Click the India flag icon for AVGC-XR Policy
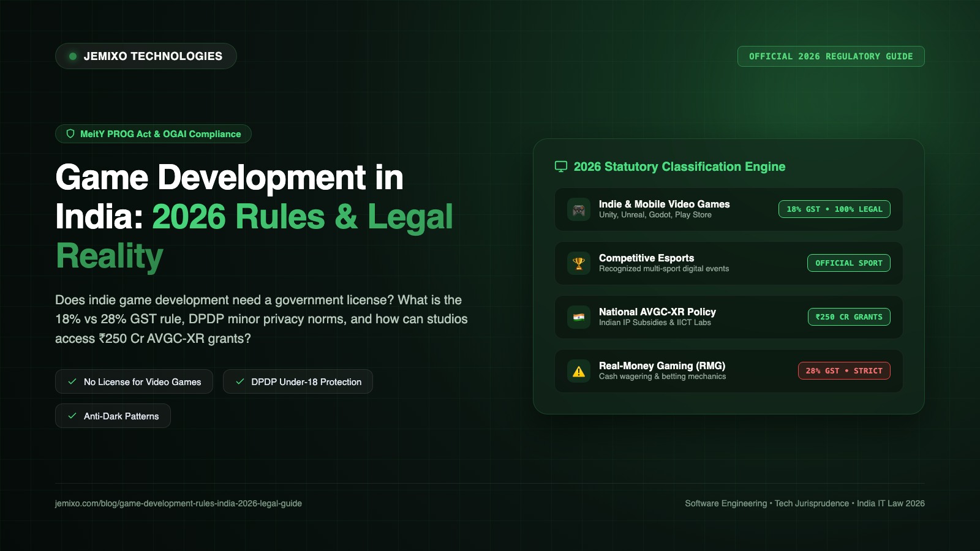Image resolution: width=980 pixels, height=551 pixels. [x=579, y=317]
